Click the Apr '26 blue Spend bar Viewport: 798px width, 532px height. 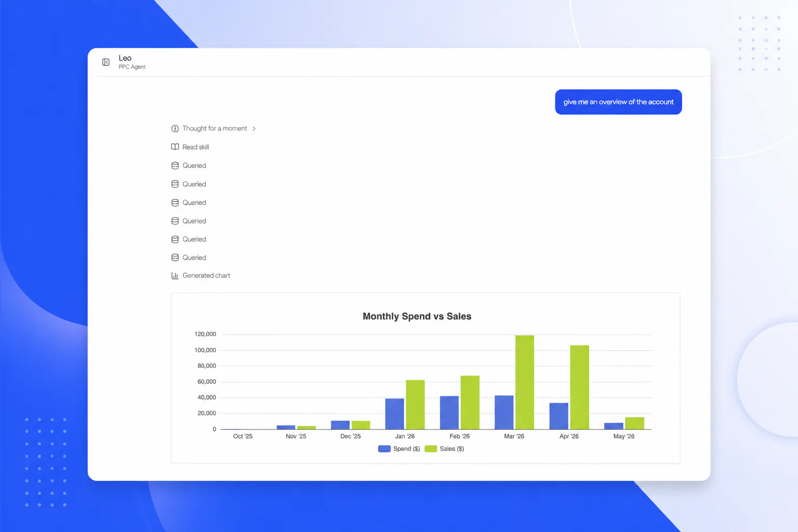559,416
